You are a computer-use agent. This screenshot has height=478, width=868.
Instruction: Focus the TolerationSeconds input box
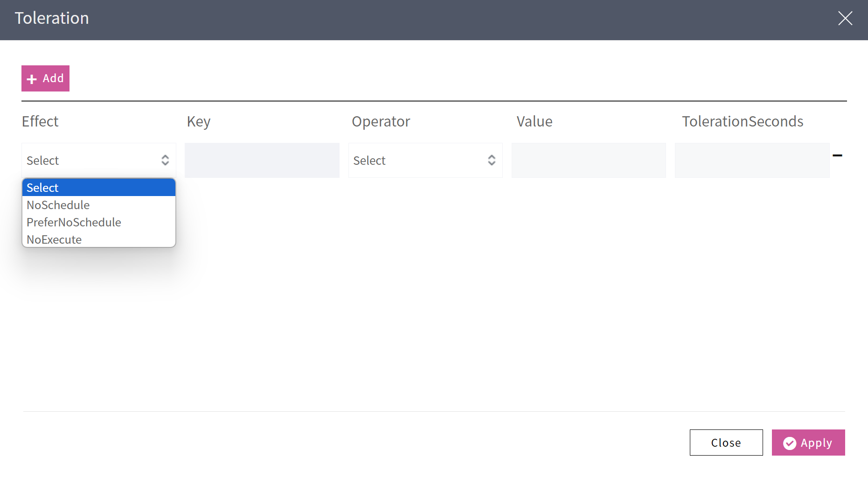[x=751, y=160]
